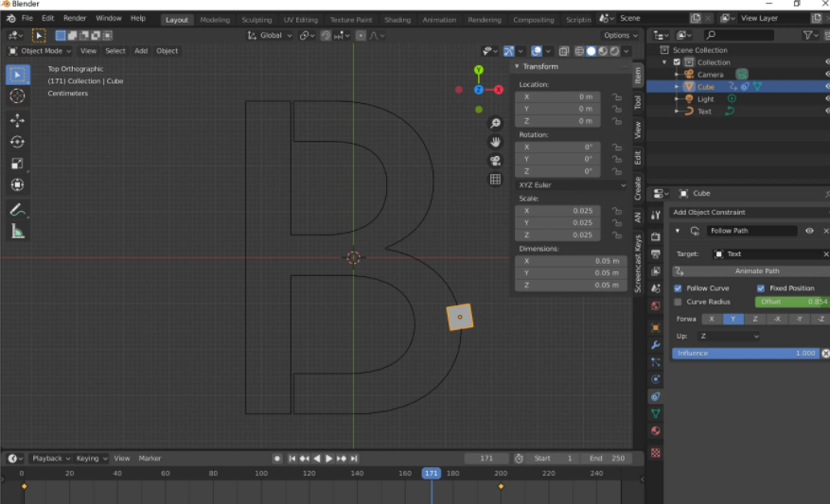
Task: Open the Object Mode dropdown
Action: [x=40, y=51]
